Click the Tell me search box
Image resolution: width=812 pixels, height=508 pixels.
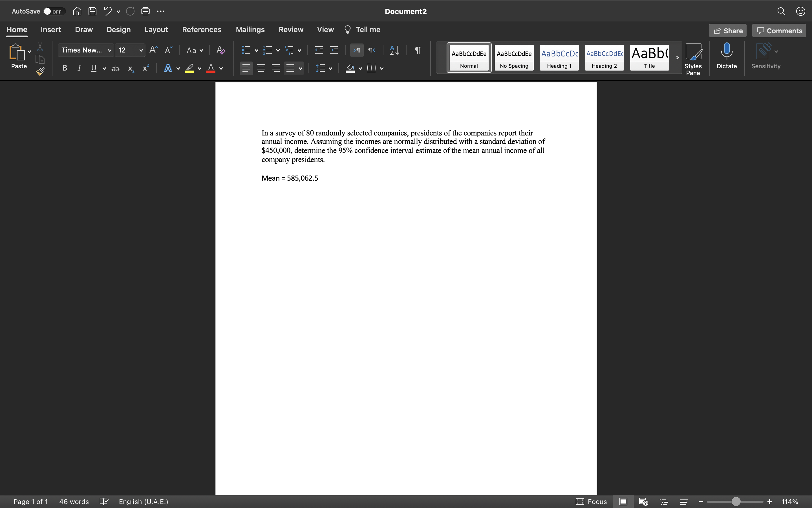362,30
